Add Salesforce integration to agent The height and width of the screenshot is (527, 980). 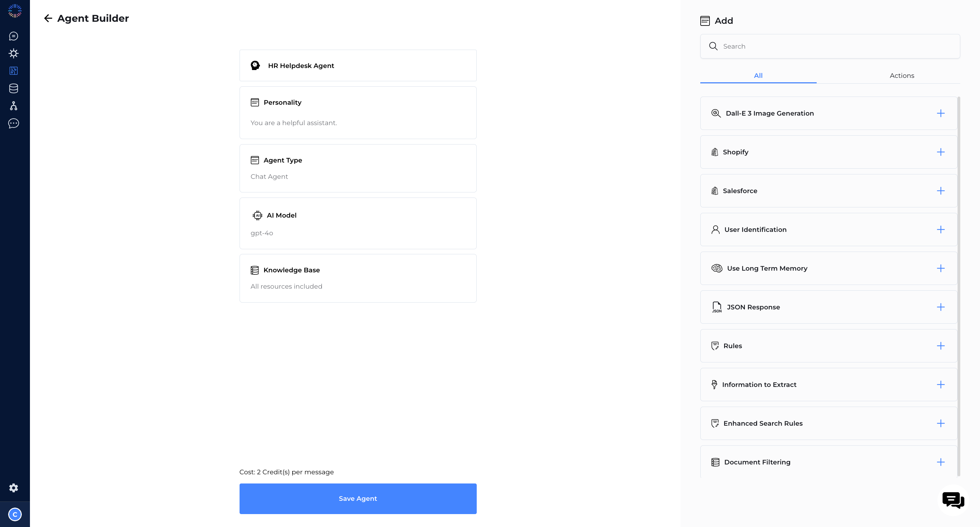[941, 191]
